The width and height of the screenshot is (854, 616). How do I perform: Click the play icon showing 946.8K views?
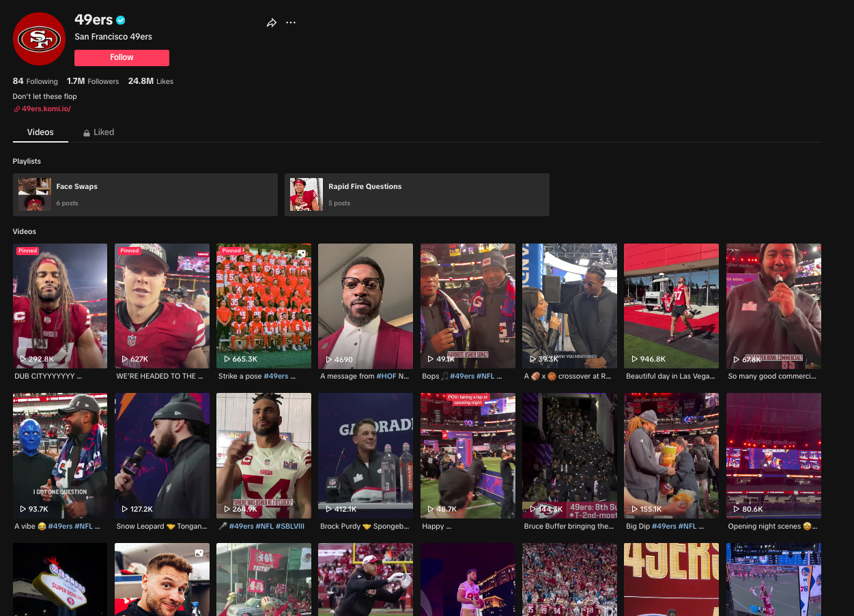pos(635,359)
